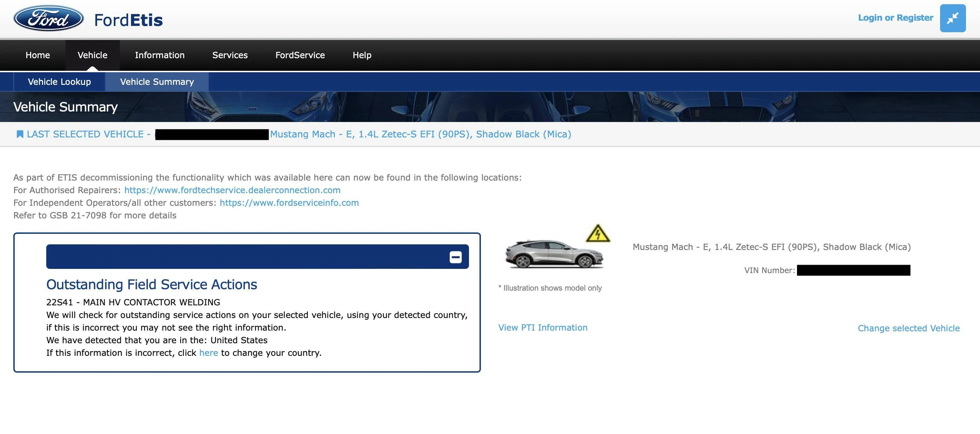Collapse the Outstanding Field Service Actions panel

[x=455, y=257]
